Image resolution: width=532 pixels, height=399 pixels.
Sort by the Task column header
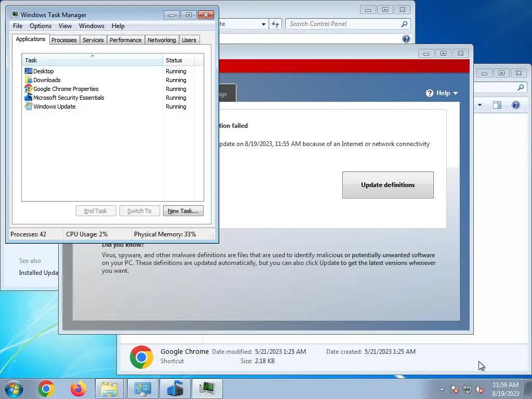pos(92,60)
